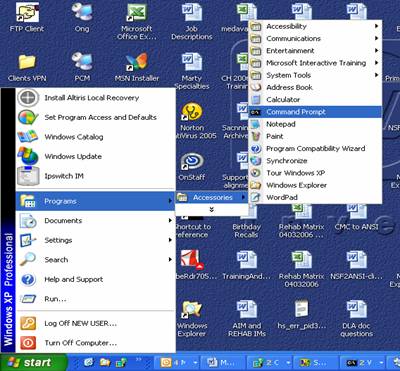The image size is (400, 371).
Task: Open Calculator from Accessories menu
Action: 315,99
